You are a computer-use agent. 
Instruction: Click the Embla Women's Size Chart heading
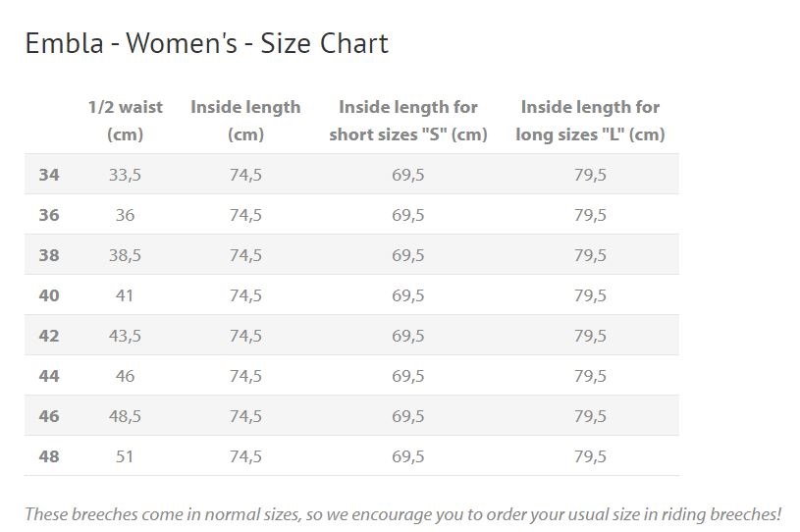click(206, 44)
